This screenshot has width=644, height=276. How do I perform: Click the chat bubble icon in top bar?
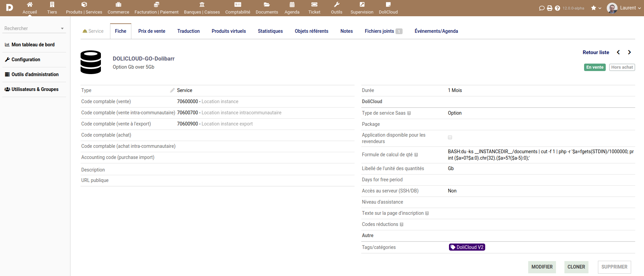[x=542, y=8]
